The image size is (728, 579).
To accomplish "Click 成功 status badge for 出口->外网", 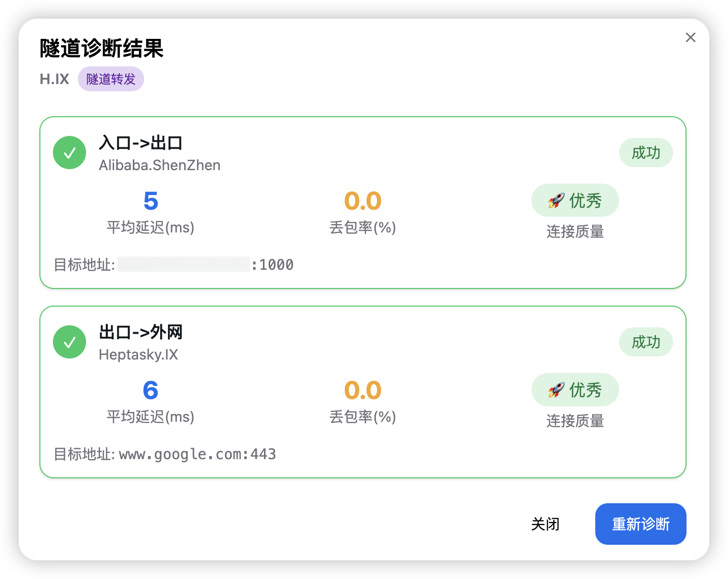I will pyautogui.click(x=646, y=342).
